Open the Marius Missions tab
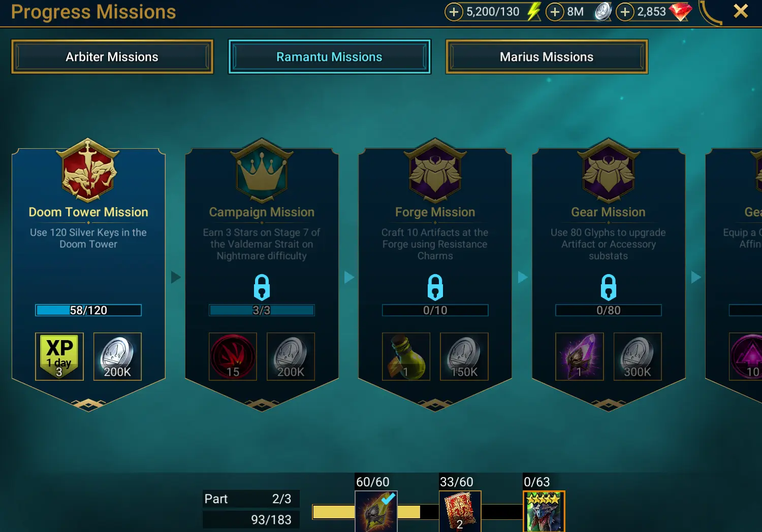This screenshot has width=762, height=532. (547, 57)
